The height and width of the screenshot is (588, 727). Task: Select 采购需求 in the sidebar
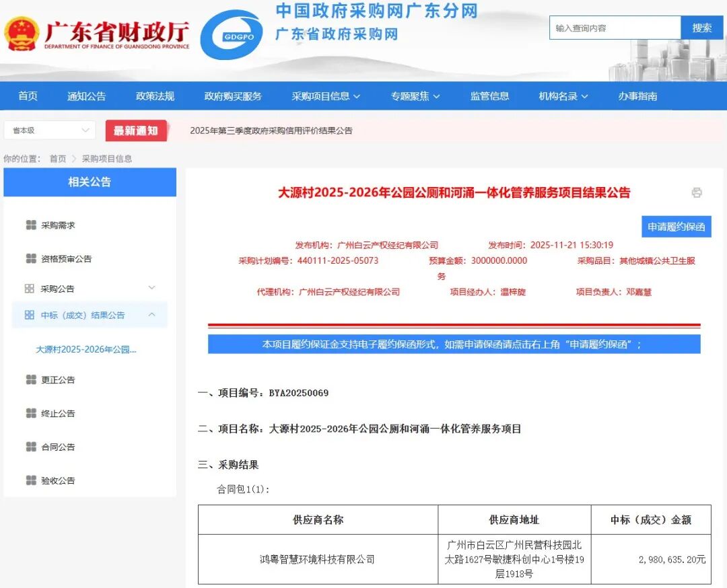pos(58,225)
